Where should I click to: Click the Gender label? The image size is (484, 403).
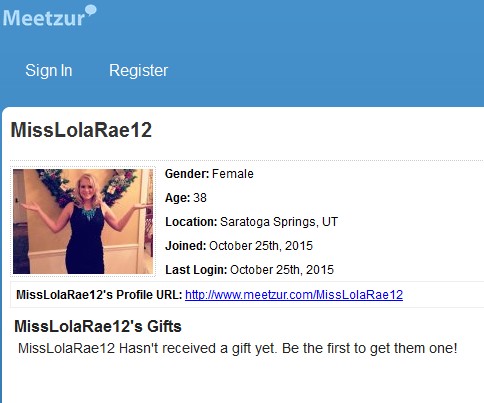(187, 174)
